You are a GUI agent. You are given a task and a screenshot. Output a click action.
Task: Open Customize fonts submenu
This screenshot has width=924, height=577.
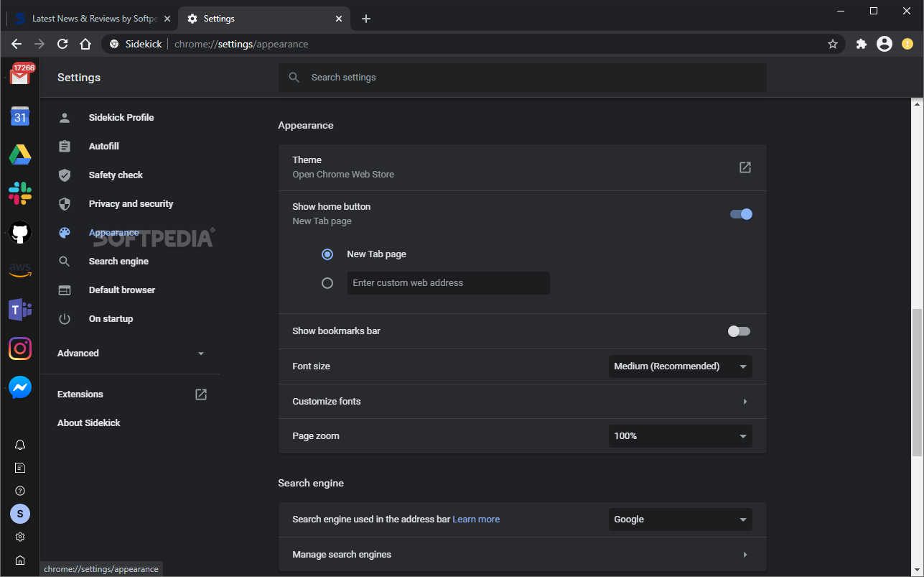(x=523, y=402)
